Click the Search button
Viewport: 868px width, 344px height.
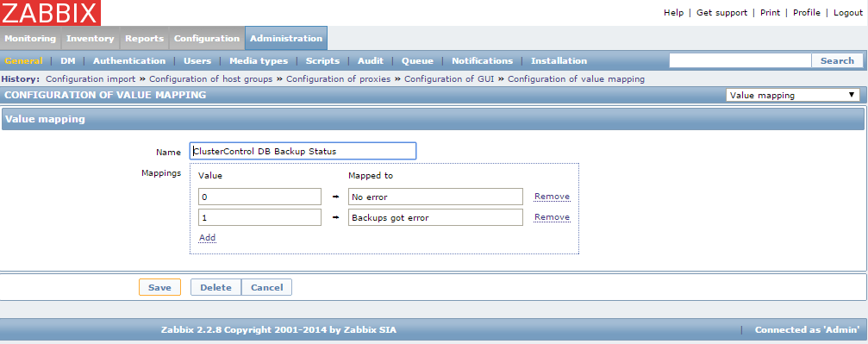pyautogui.click(x=837, y=60)
